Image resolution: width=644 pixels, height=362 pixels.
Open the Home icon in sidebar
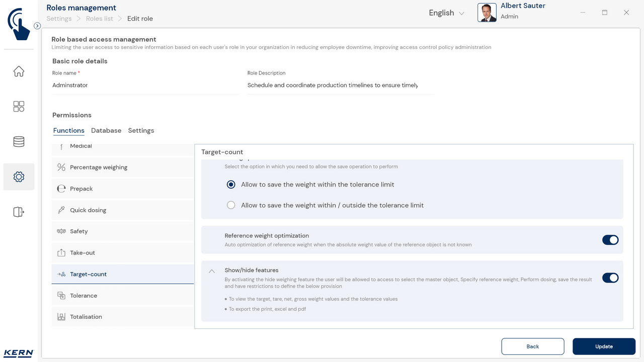click(x=19, y=71)
